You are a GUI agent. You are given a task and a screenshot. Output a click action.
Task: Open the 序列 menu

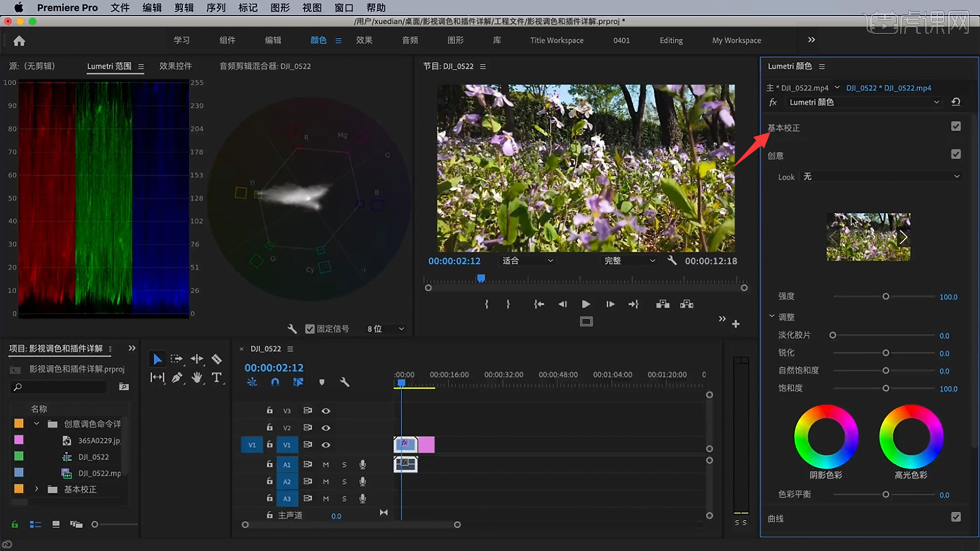coord(215,8)
